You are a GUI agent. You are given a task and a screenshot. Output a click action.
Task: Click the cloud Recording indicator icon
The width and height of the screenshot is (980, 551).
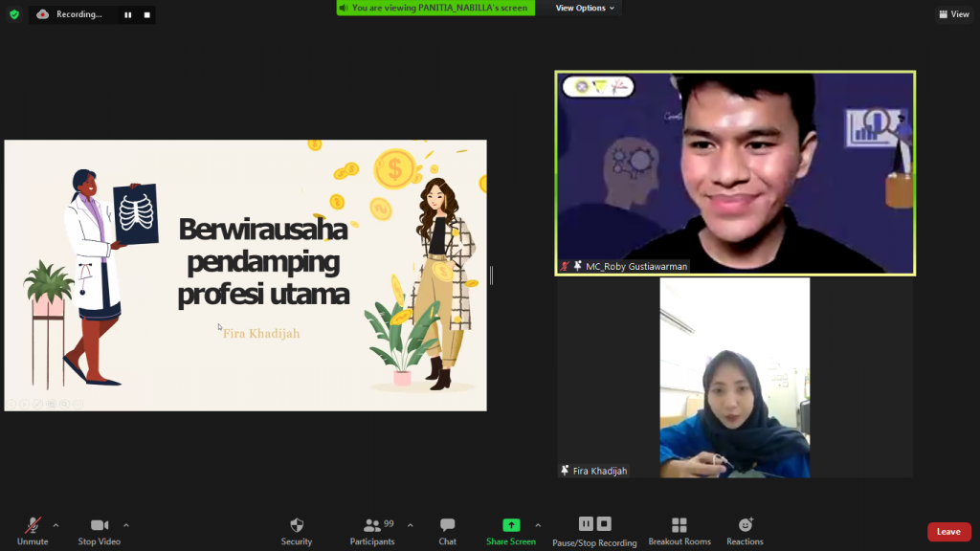click(x=43, y=14)
